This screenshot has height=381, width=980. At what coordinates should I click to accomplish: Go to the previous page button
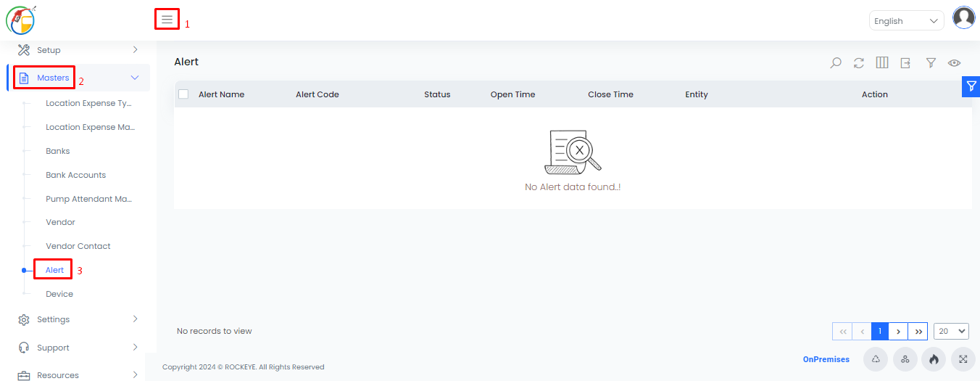click(x=862, y=331)
